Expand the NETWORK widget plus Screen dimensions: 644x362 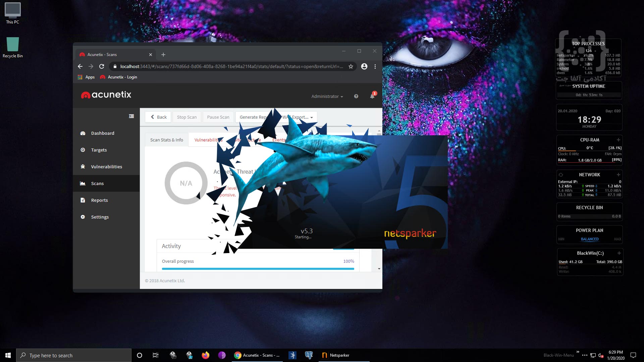(619, 175)
